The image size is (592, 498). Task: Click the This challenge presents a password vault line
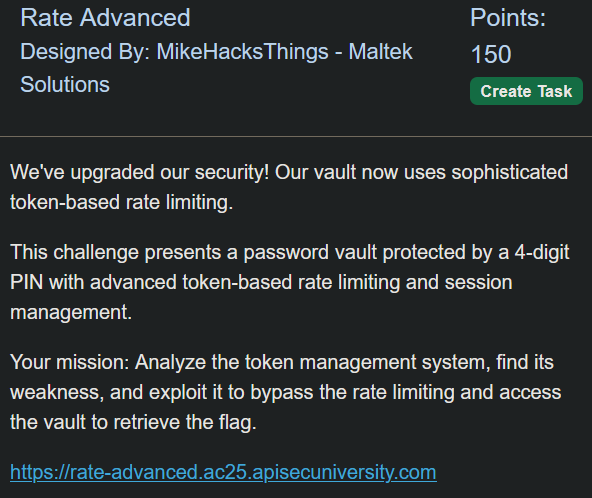pos(290,252)
